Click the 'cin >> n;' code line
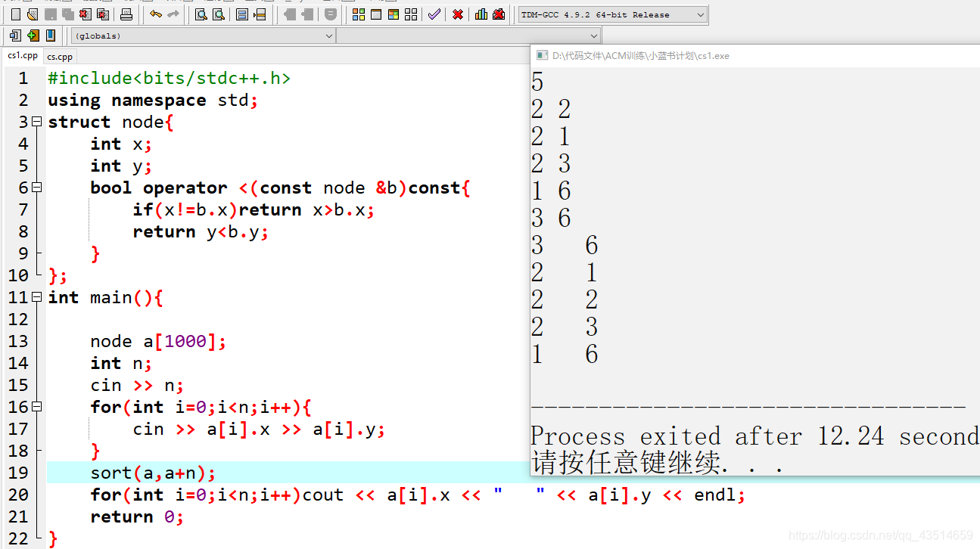The height and width of the screenshot is (549, 980). tap(137, 386)
